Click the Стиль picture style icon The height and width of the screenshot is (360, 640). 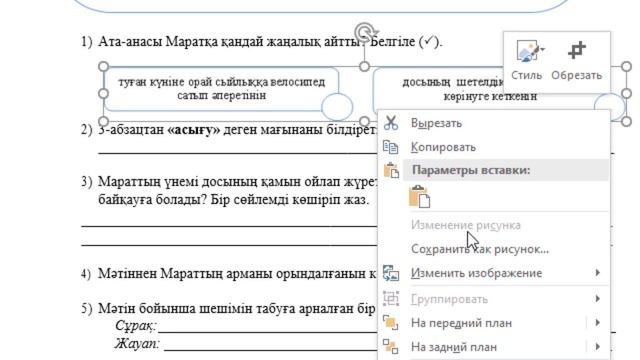click(526, 51)
